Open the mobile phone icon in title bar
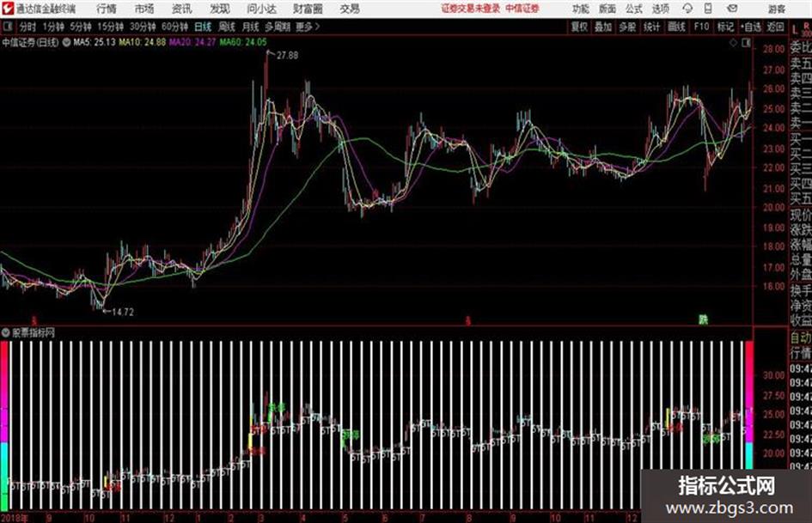The width and height of the screenshot is (812, 523). (x=708, y=9)
